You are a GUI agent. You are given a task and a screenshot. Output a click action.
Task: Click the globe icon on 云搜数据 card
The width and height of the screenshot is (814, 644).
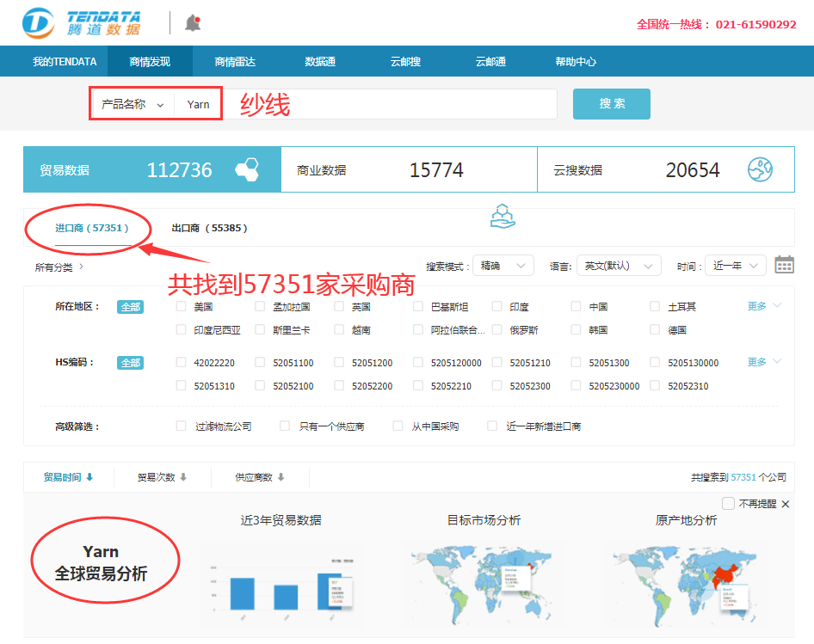(x=760, y=169)
